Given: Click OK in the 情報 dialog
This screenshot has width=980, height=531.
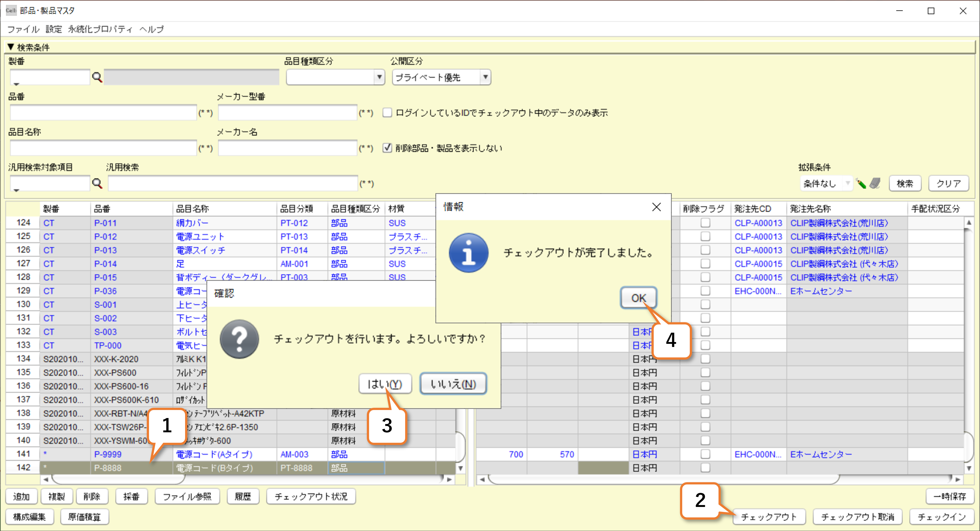Looking at the screenshot, I should 639,298.
